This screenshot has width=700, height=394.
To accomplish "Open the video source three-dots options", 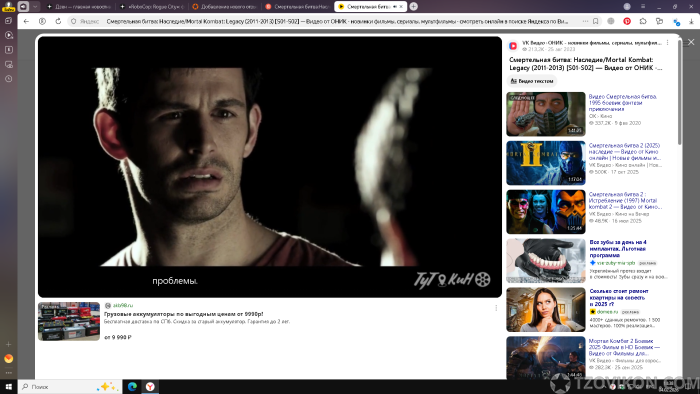I will tap(667, 43).
